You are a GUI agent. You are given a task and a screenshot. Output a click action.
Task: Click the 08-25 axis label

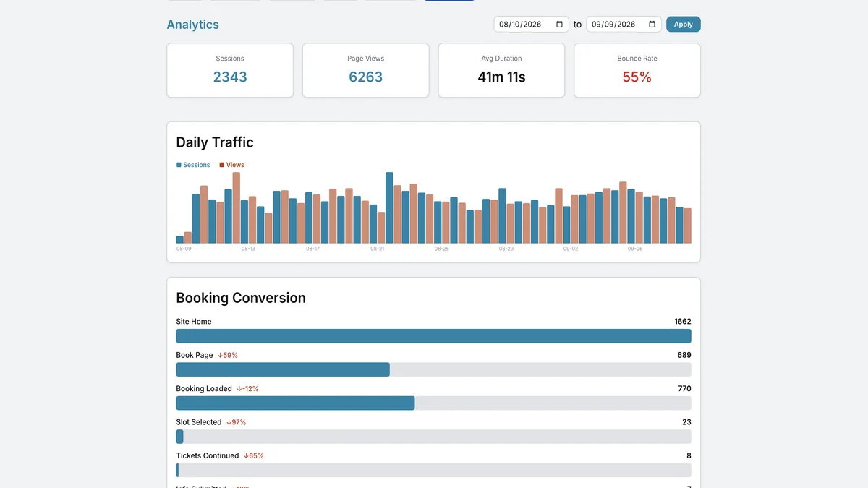click(x=441, y=249)
